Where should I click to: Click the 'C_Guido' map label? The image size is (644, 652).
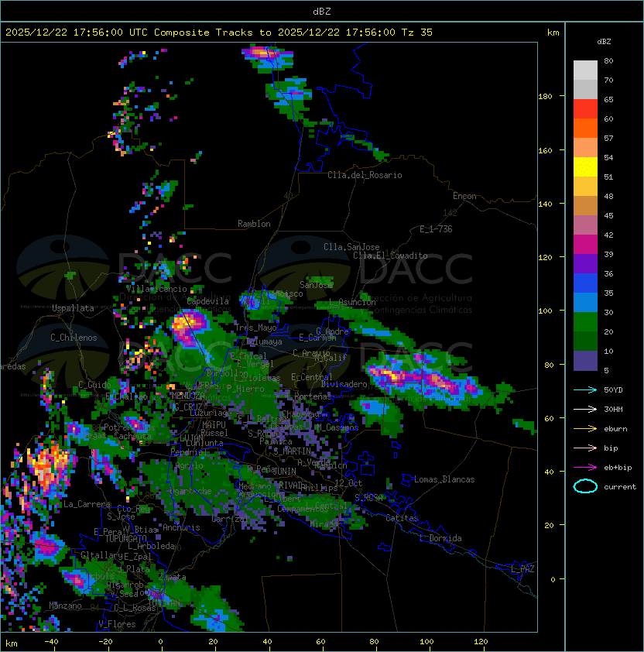(94, 385)
